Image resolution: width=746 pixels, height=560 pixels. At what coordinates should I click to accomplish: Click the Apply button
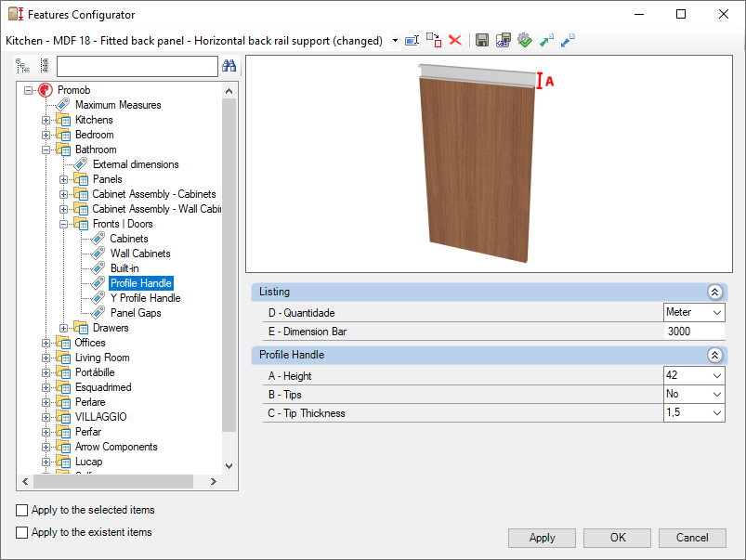pyautogui.click(x=542, y=538)
